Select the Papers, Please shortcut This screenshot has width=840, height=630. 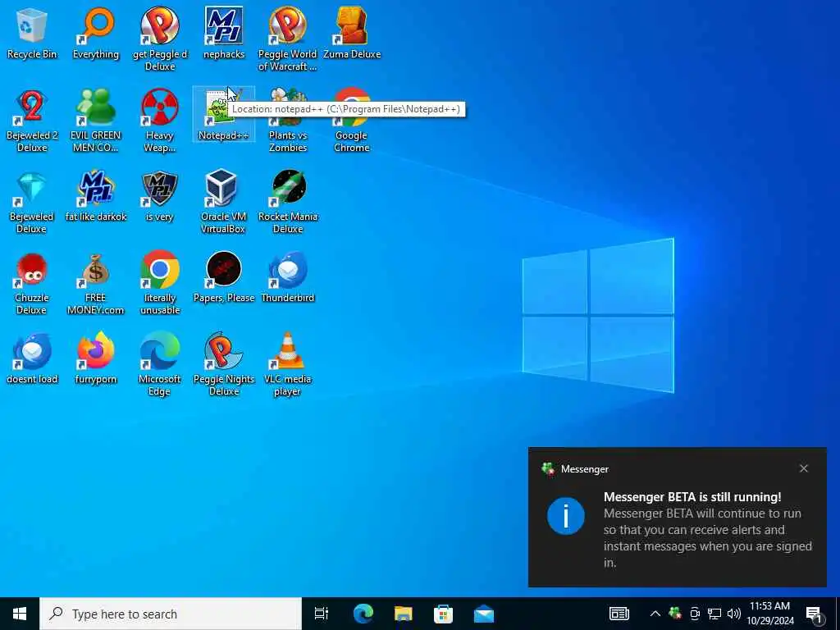(224, 277)
